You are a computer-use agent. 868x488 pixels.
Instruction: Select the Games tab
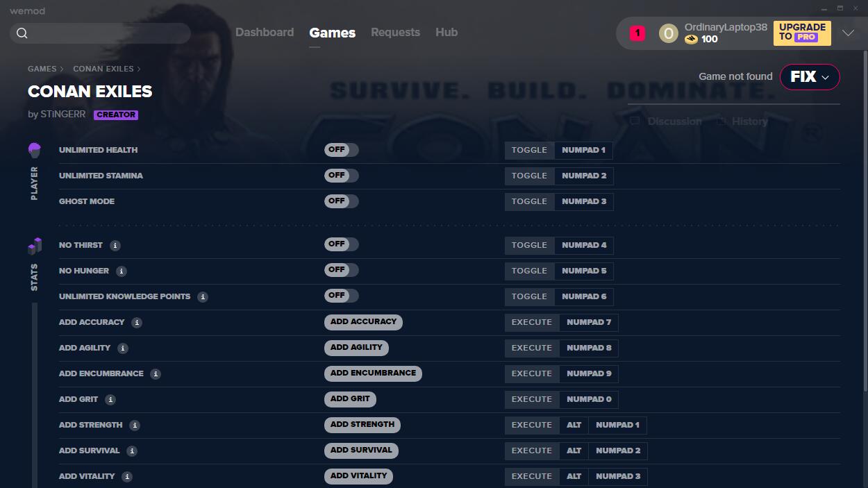point(333,33)
